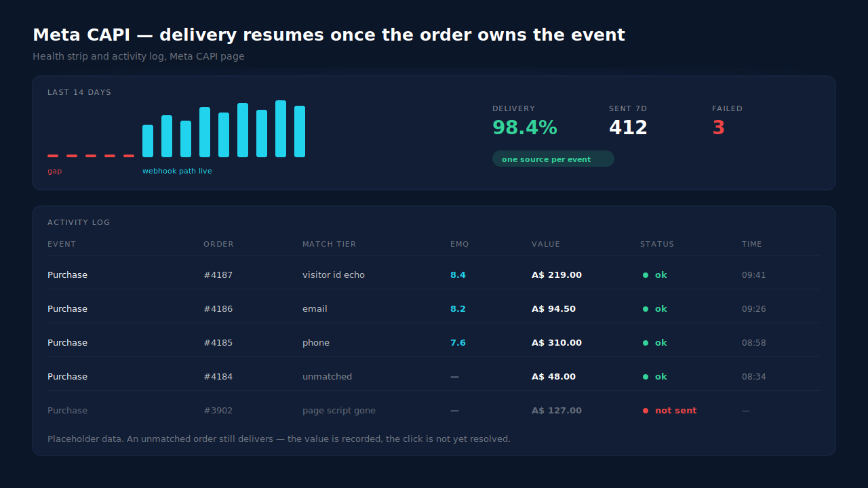Click the last cyan bar in the chart

(300, 131)
